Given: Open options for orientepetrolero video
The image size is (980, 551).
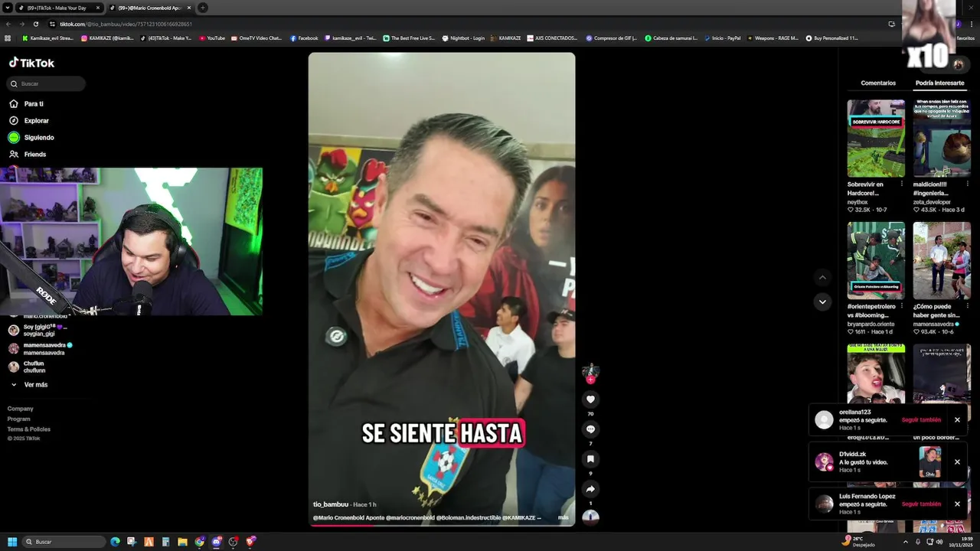Looking at the screenshot, I should pyautogui.click(x=901, y=306).
